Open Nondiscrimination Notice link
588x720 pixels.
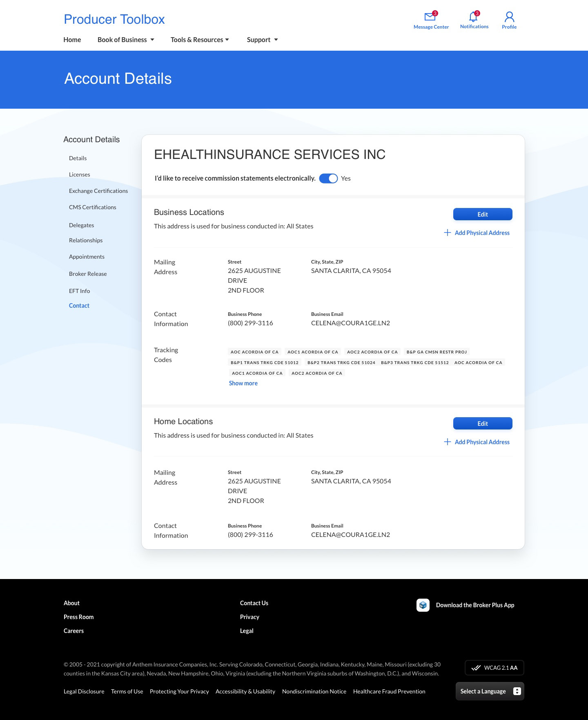[314, 691]
